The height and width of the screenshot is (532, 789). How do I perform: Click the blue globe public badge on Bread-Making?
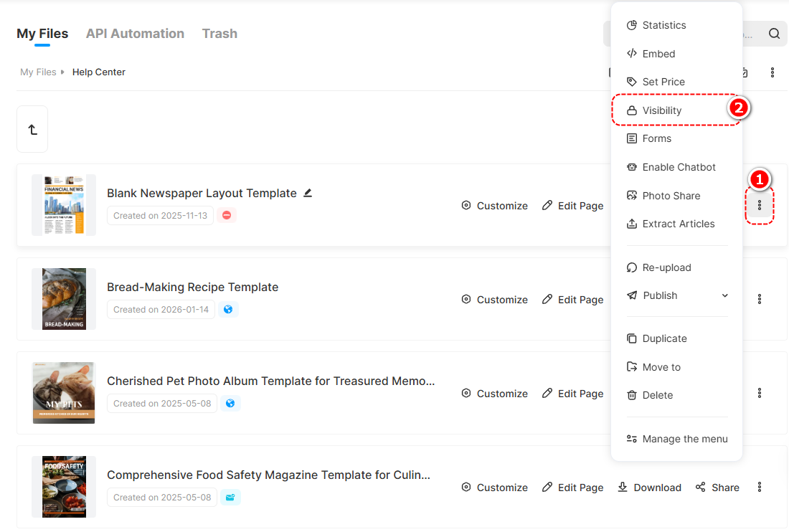tap(228, 310)
